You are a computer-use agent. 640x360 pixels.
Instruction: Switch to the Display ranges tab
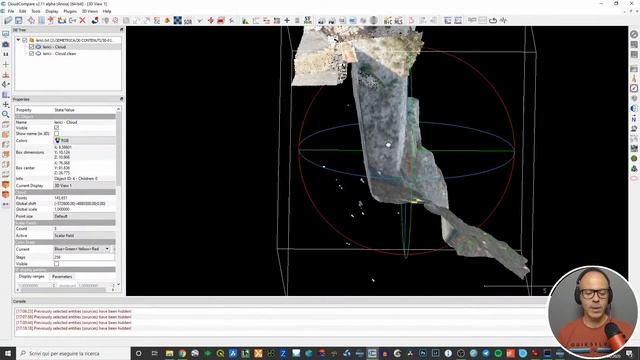[32, 277]
